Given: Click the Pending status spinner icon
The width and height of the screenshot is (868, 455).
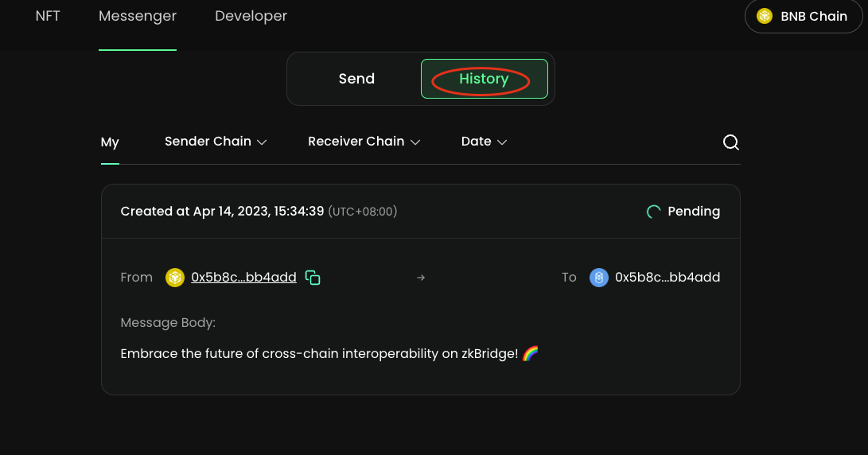Looking at the screenshot, I should pyautogui.click(x=653, y=212).
